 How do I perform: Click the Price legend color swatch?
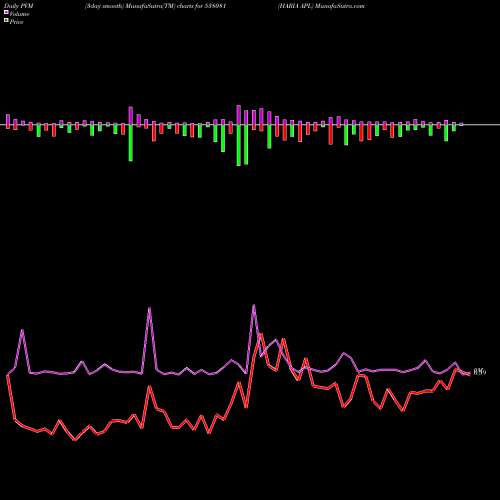coord(6,21)
